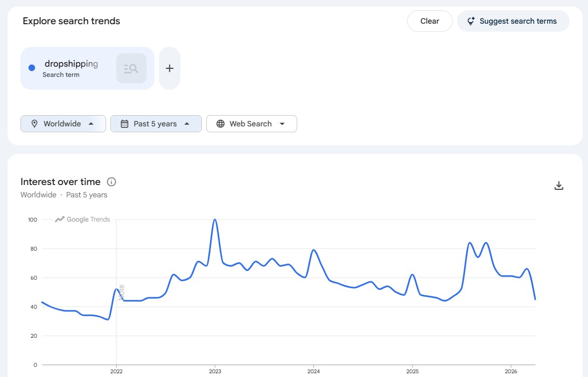The image size is (588, 377).
Task: Click the info icon beside Interest over time
Action: pos(111,182)
